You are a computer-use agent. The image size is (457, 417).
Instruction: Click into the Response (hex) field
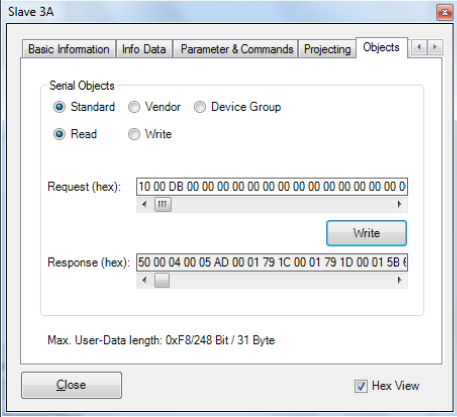(272, 262)
